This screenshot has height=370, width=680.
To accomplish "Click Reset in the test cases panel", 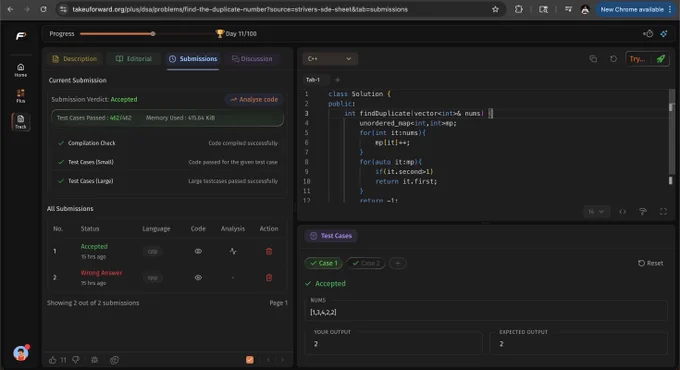I will 651,263.
